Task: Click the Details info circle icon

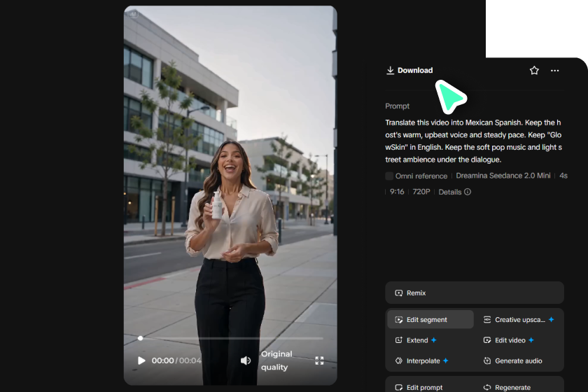Action: tap(468, 192)
